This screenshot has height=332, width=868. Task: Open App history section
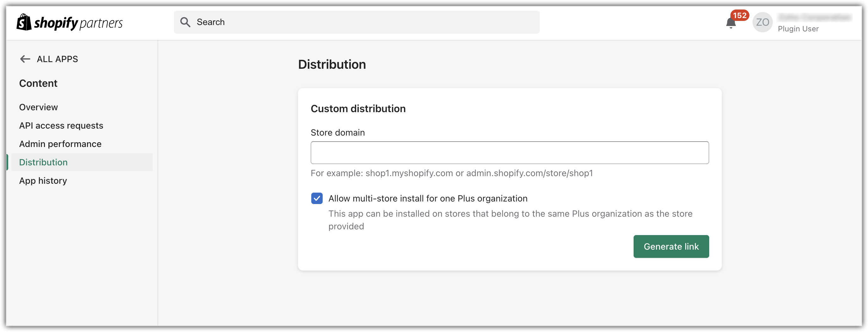pyautogui.click(x=43, y=181)
